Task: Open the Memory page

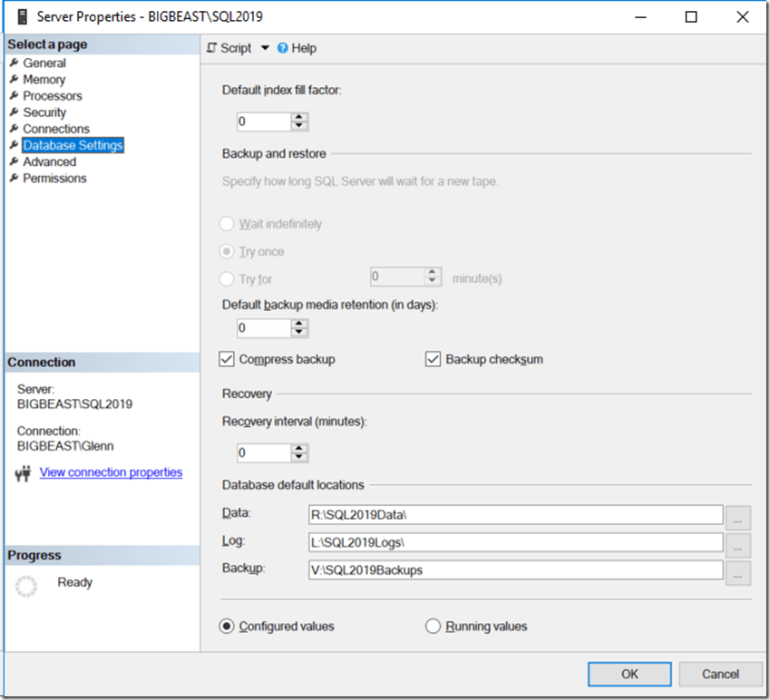Action: [44, 80]
